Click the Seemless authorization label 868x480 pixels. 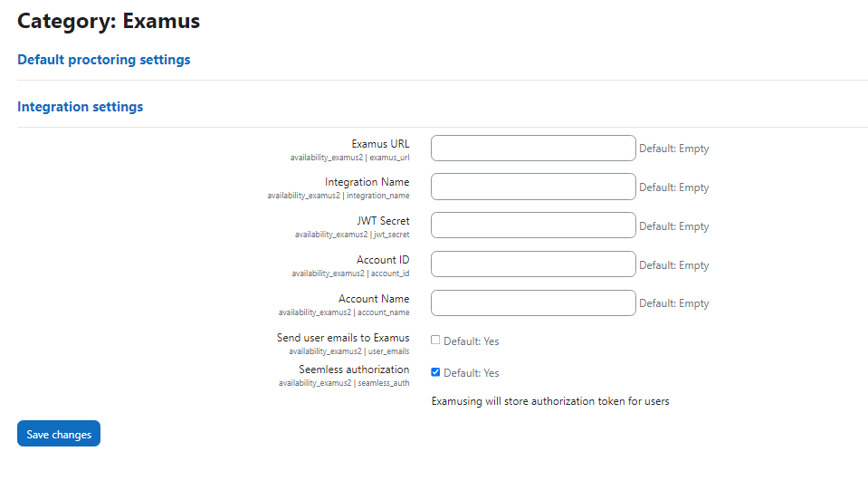[x=354, y=370]
